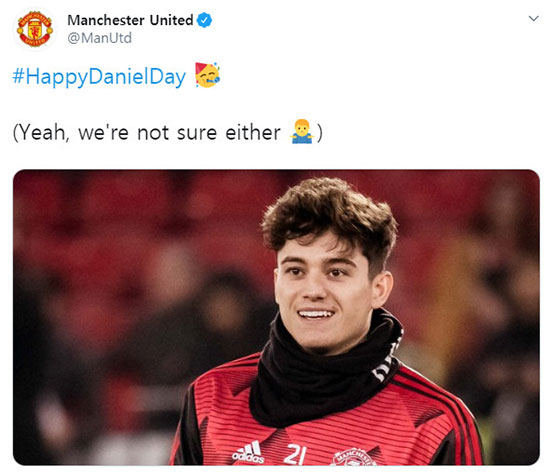550x472 pixels.
Task: Click the adidas logo on the shirt
Action: pos(248,452)
